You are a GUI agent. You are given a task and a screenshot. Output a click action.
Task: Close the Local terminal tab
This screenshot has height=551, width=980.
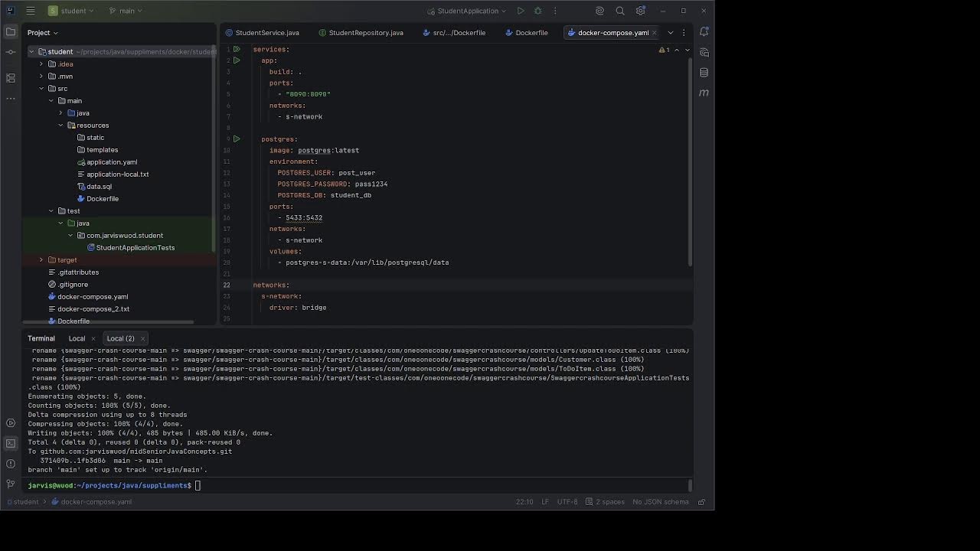93,338
